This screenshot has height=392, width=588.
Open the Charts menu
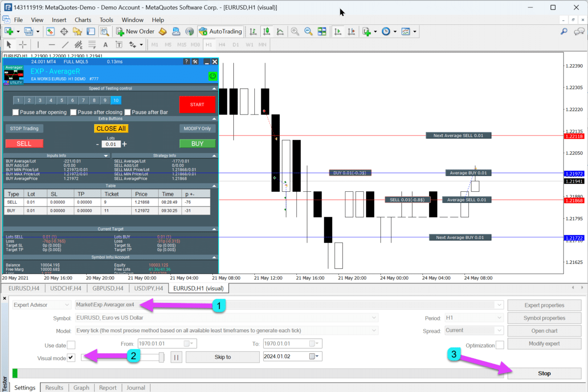[x=83, y=20]
